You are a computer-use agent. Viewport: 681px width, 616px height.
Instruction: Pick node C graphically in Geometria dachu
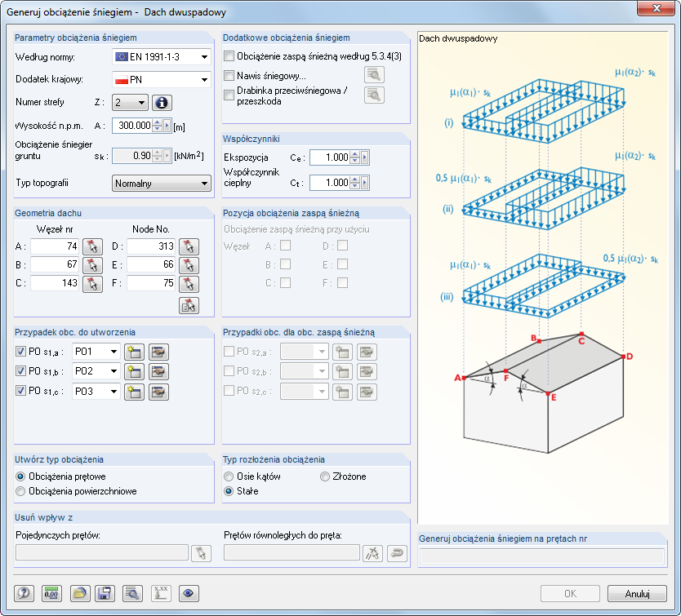[x=92, y=283]
